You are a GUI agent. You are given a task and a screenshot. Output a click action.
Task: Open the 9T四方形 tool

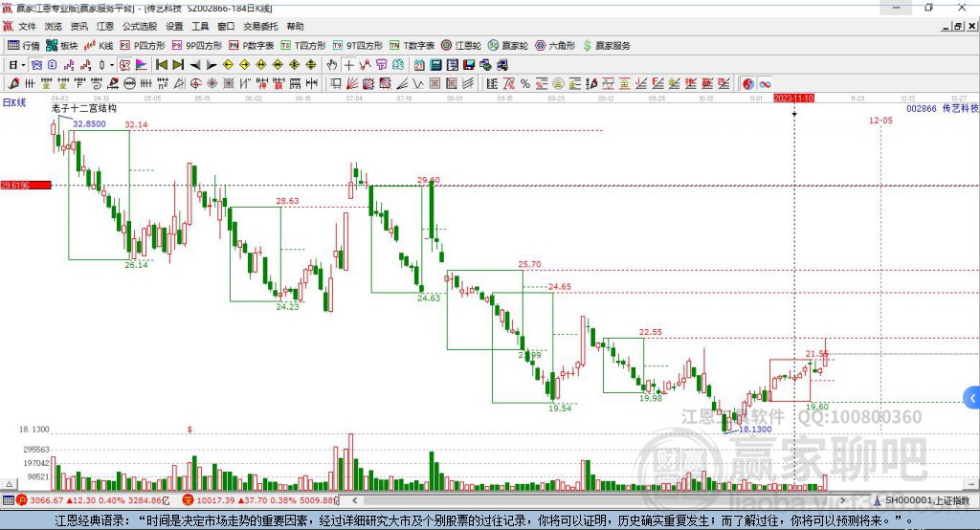point(358,46)
